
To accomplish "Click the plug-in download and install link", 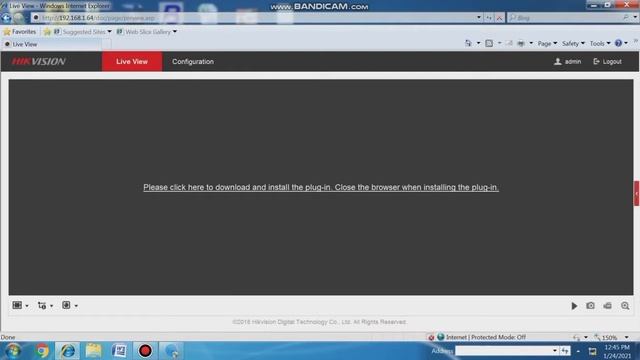I will (321, 187).
